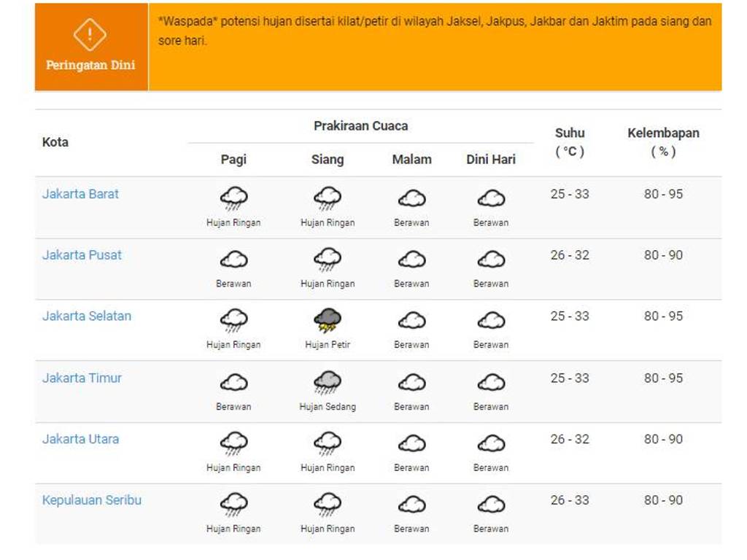Click the orange Waspada warning message text
The image size is (747, 560).
click(434, 31)
